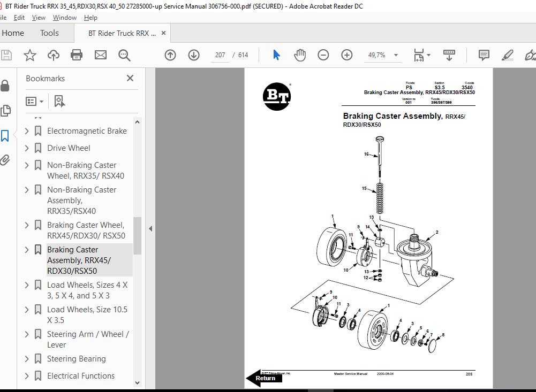Toggle the Bookmarks panel icon
The height and width of the screenshot is (392, 536).
(x=5, y=136)
